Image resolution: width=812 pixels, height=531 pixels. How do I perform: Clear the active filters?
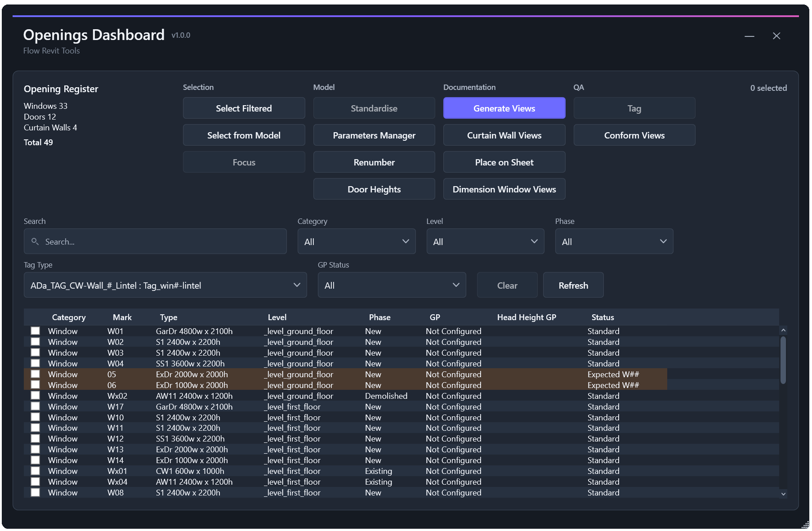click(507, 285)
